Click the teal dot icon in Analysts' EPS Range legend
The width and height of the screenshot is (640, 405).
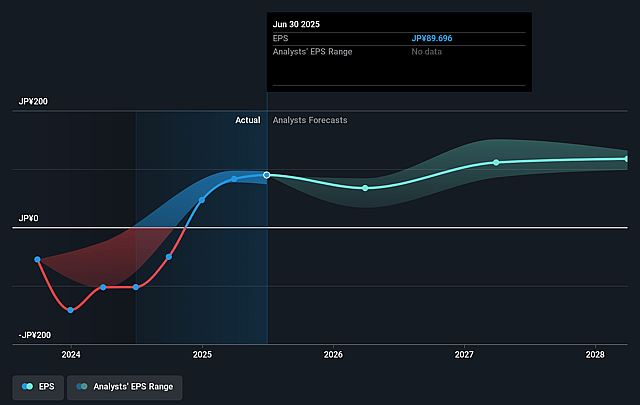[81, 385]
